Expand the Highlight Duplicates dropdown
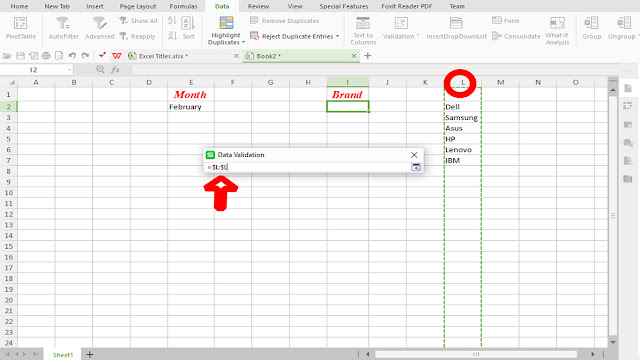The image size is (640, 360). [x=243, y=42]
